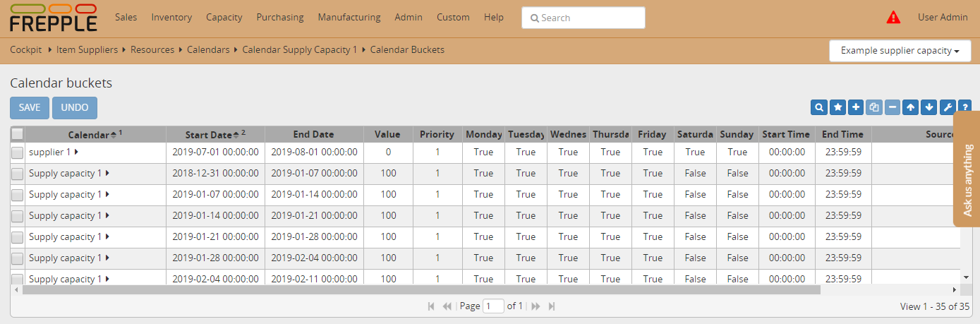
Task: Open the Ask us anything side tab
Action: point(967,169)
